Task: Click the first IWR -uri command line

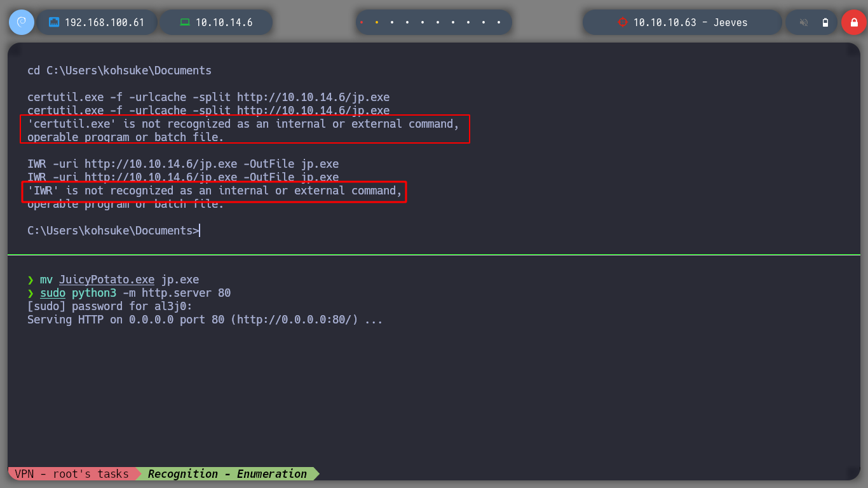Action: click(x=183, y=164)
